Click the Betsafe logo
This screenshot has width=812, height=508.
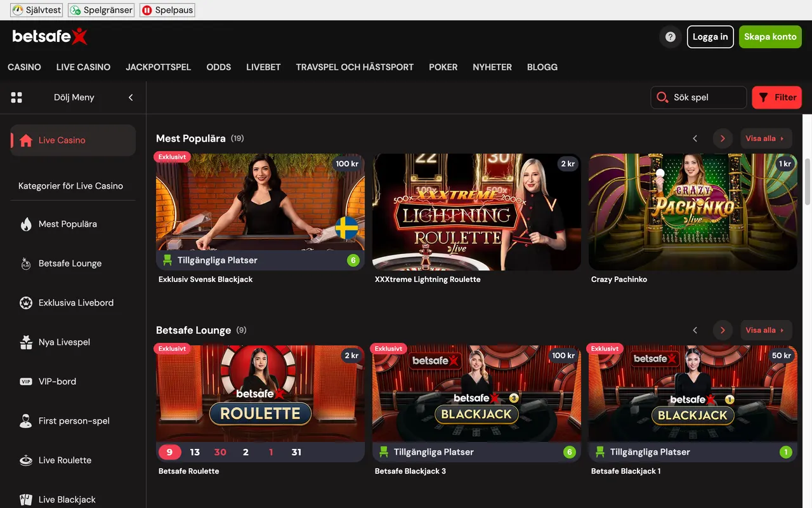(x=49, y=37)
